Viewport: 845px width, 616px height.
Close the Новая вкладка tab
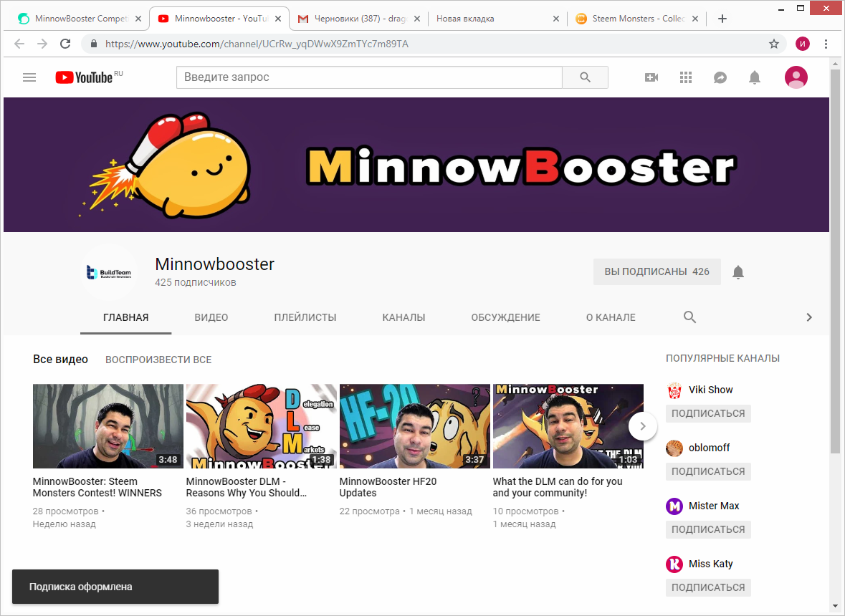(x=556, y=19)
